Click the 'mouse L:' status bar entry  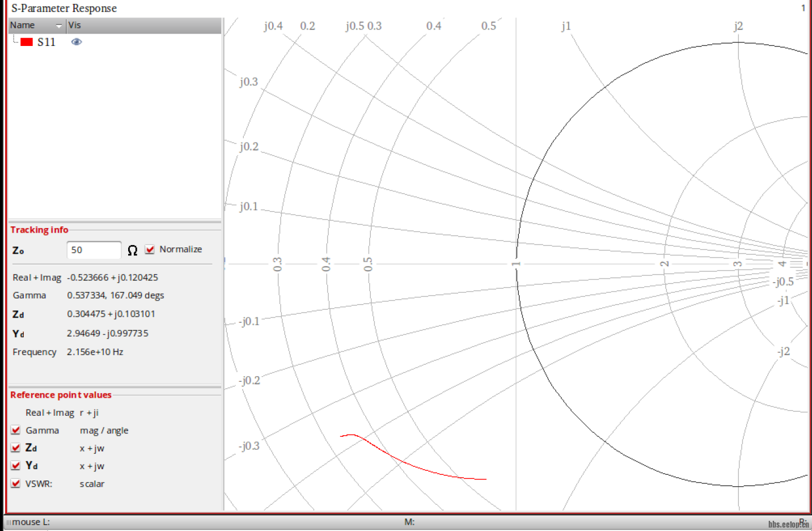[x=31, y=522]
